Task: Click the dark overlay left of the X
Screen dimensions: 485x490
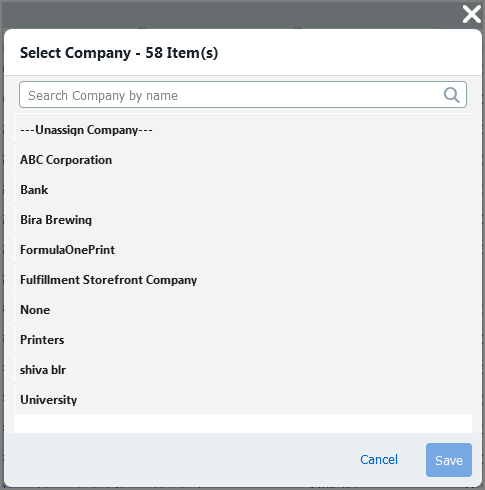Action: pos(232,14)
